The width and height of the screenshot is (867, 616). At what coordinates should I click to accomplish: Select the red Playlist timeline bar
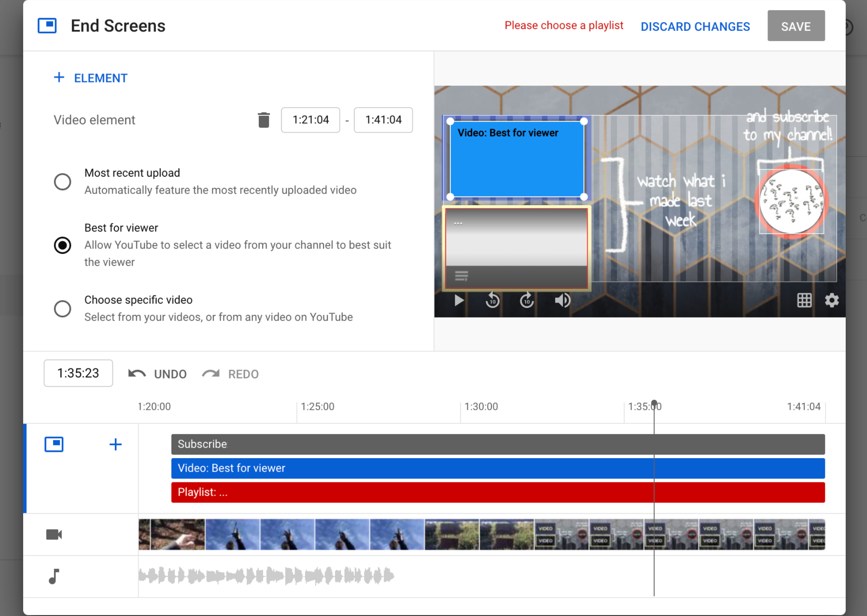click(498, 492)
